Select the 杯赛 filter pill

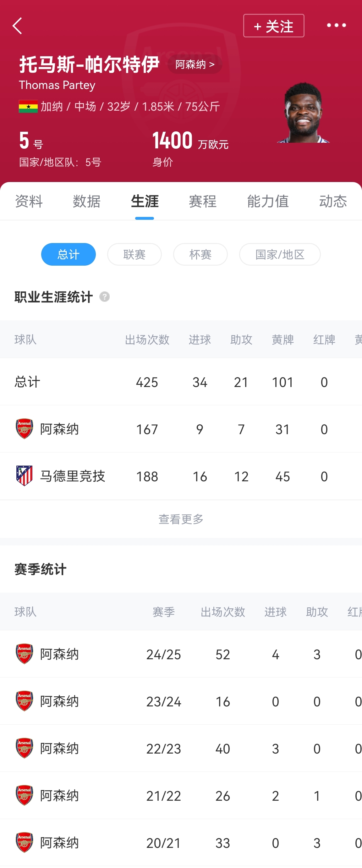(x=200, y=254)
